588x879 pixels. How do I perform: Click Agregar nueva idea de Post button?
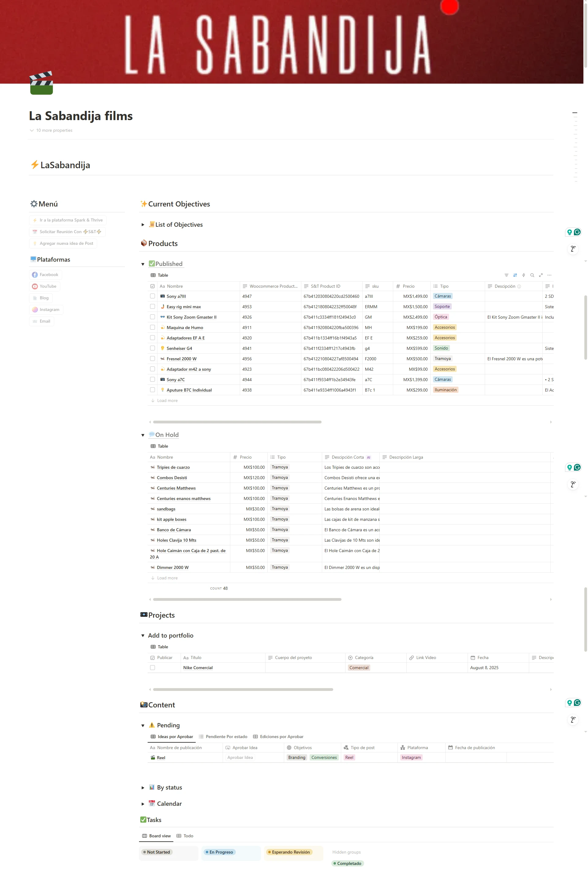point(63,244)
